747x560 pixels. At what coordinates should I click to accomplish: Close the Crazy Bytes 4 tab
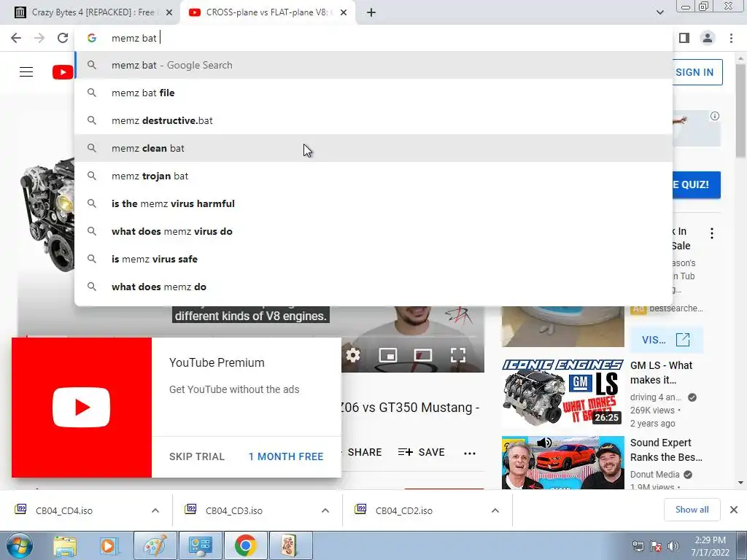pos(169,12)
